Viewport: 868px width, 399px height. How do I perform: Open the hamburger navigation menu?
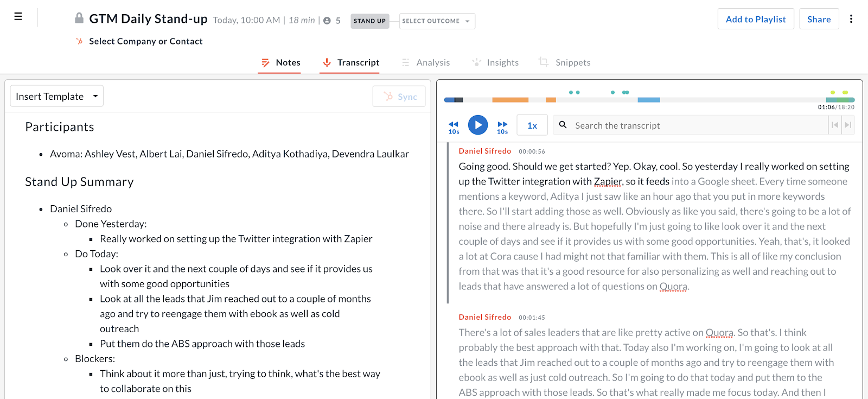(18, 17)
